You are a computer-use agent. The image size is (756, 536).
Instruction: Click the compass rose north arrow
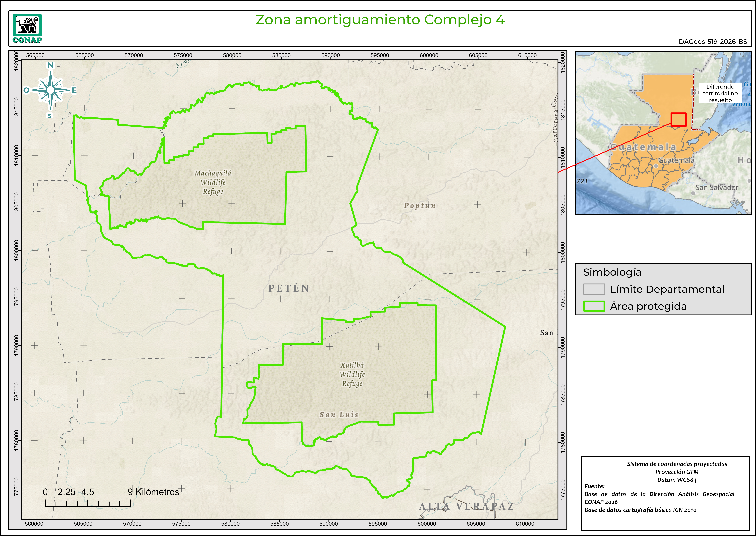coord(50,90)
